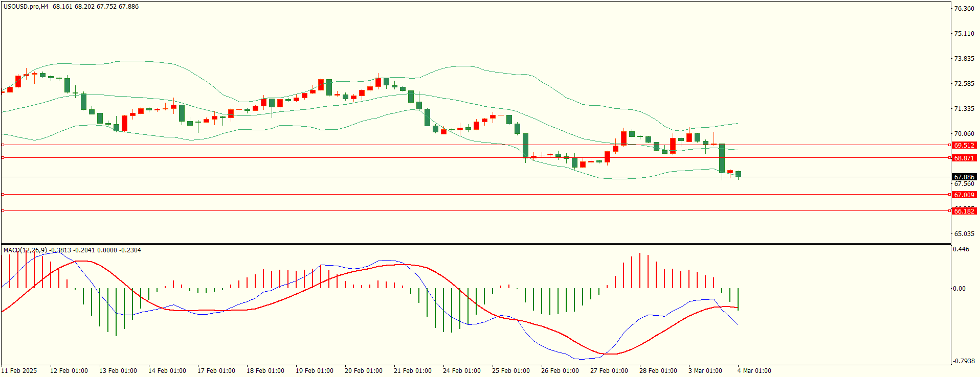
Task: Click the 26 Feb 01:00 time label
Action: coord(560,371)
